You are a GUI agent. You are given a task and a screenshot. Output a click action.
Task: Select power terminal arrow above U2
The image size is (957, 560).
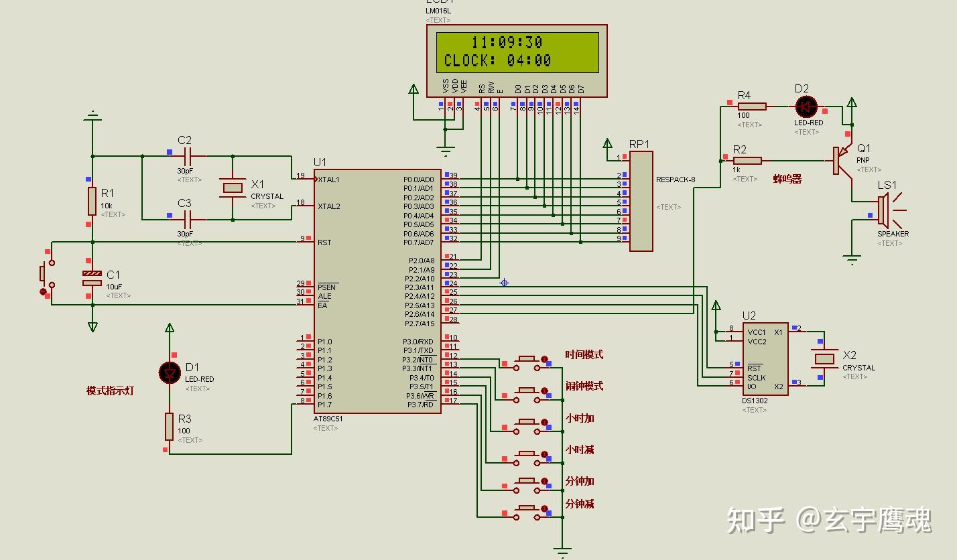tap(716, 305)
